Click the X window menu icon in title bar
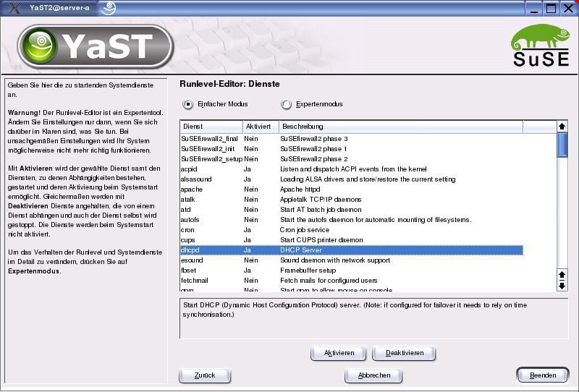The height and width of the screenshot is (392, 579). [14, 8]
